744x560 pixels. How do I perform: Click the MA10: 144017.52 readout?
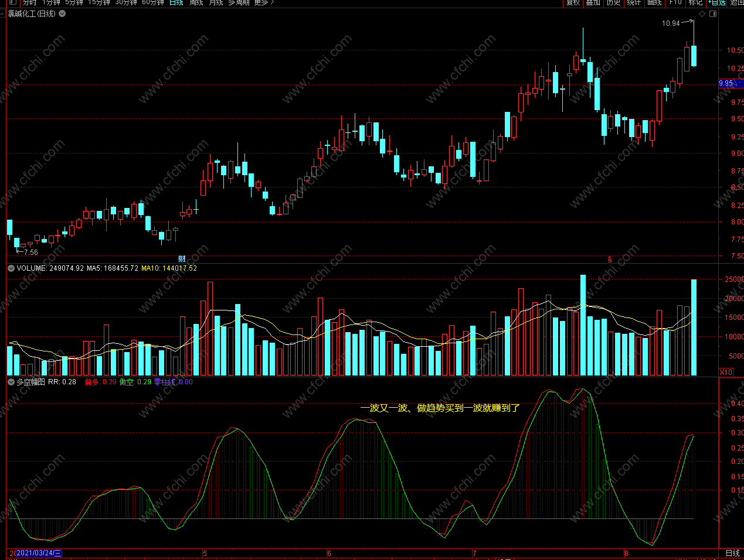(169, 268)
